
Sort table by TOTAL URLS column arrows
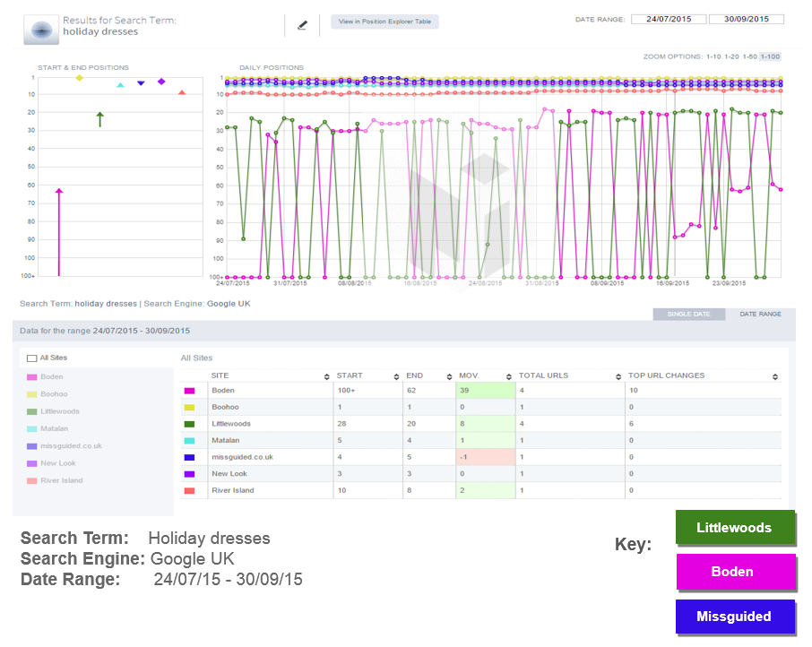(x=618, y=376)
